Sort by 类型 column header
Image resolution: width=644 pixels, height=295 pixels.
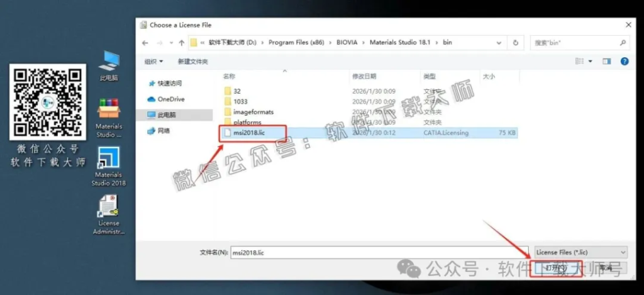tap(430, 76)
